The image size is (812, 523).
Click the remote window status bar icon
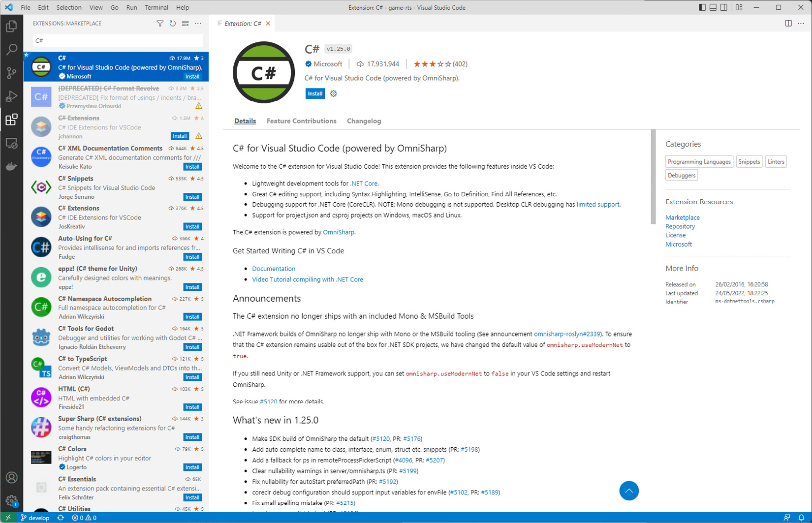tap(8, 518)
